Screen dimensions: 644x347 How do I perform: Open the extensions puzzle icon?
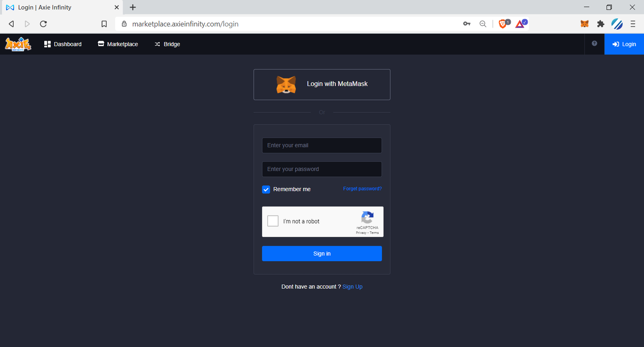[x=601, y=24]
